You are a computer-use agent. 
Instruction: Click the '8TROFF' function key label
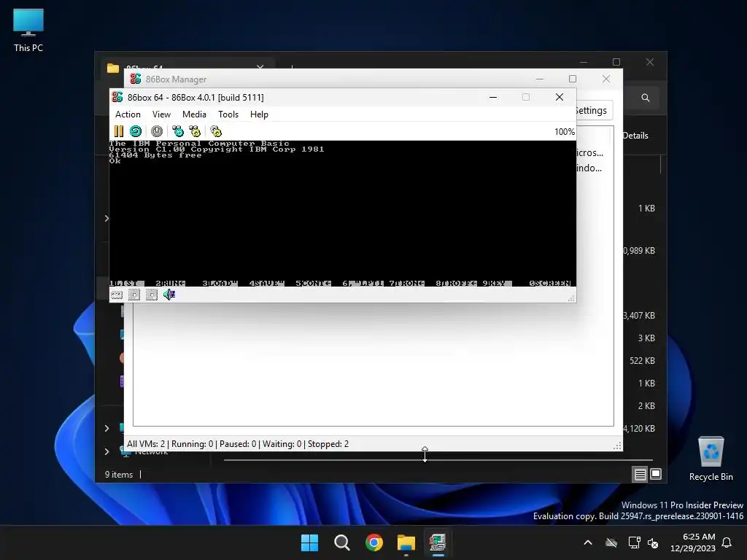[455, 284]
